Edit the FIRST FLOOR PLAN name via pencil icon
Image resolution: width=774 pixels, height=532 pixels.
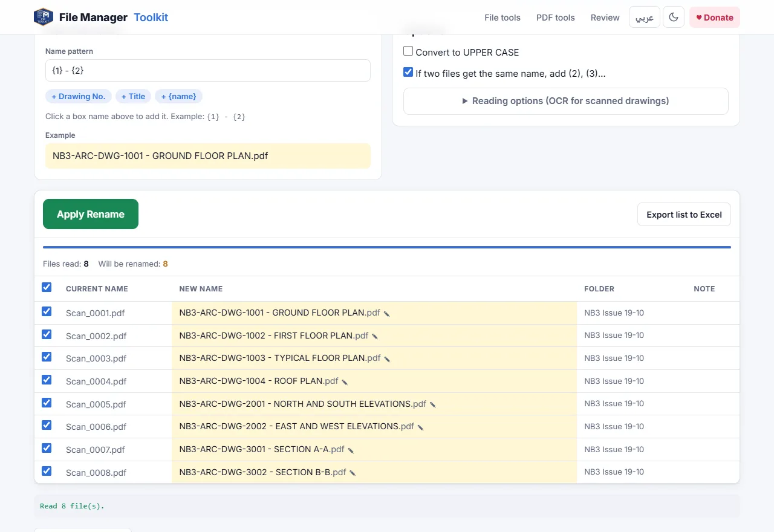coord(375,336)
